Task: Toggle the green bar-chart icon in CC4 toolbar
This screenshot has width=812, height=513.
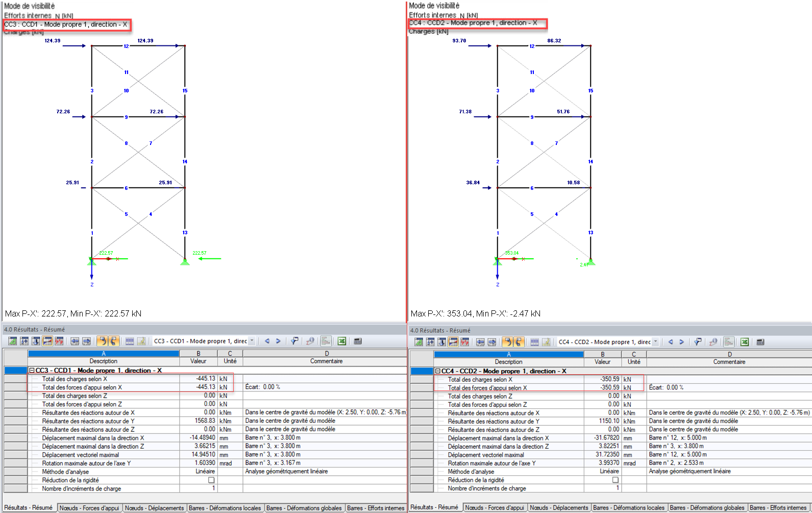Action: (x=729, y=342)
